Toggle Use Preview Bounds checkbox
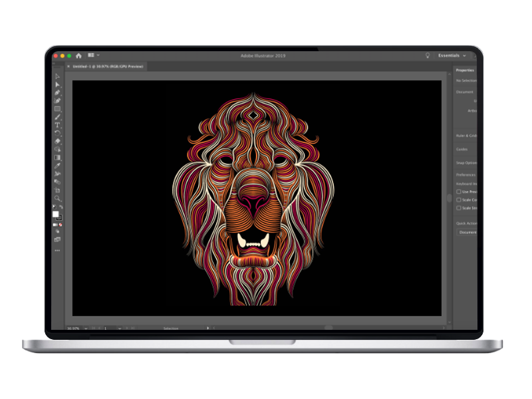This screenshot has height=399, width=532. (x=459, y=192)
